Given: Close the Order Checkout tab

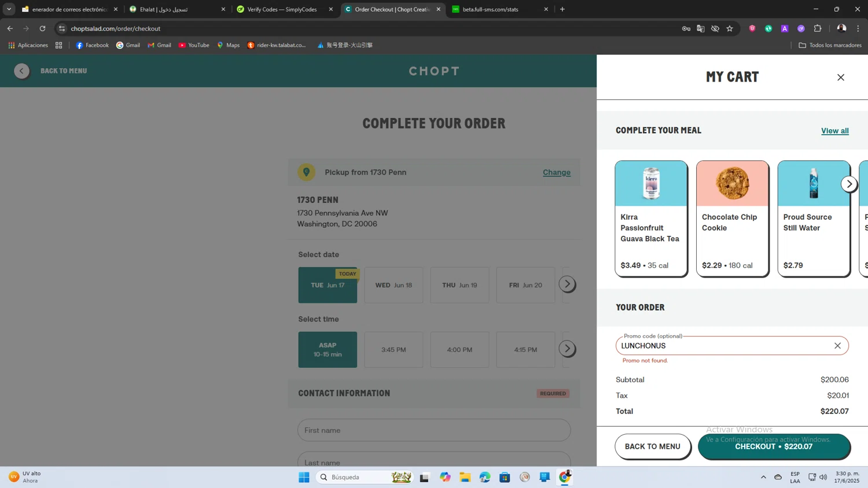Looking at the screenshot, I should (x=439, y=9).
